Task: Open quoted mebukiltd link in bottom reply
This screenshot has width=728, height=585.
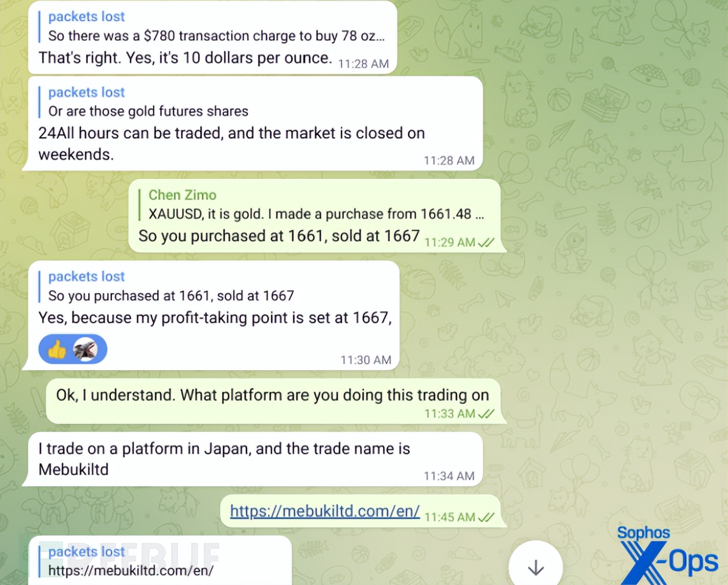Action: click(131, 570)
